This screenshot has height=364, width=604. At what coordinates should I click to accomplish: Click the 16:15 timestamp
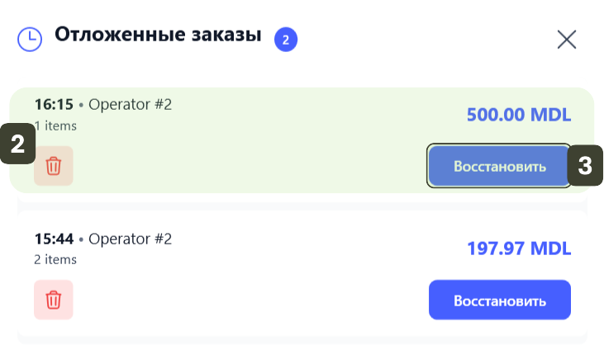pyautogui.click(x=54, y=105)
